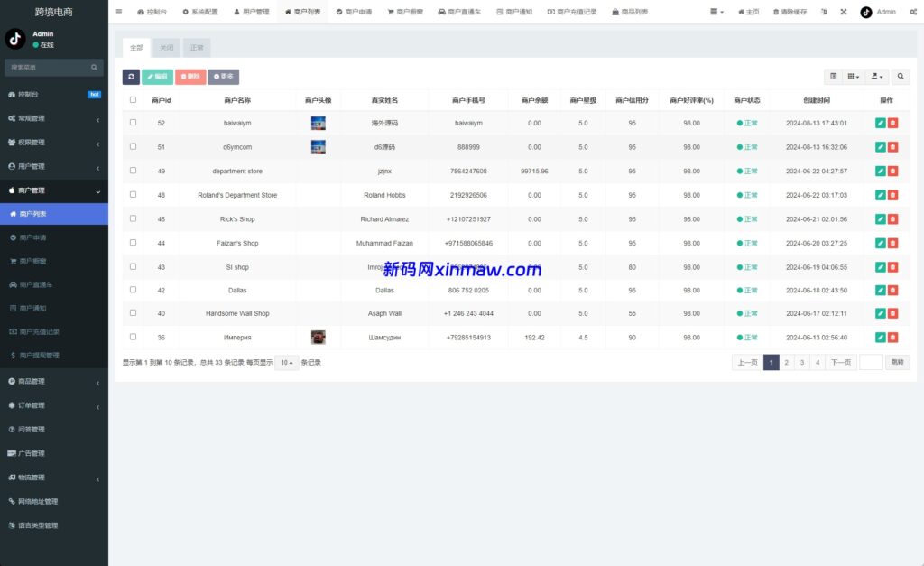This screenshot has width=924, height=566.
Task: Click the fullscreen icon in the top navbar
Action: tap(843, 12)
